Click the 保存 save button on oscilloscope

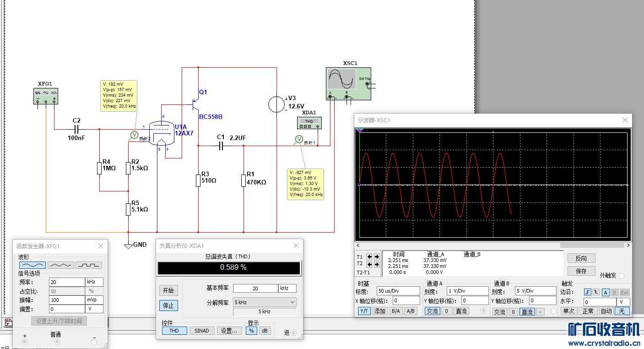pos(581,271)
